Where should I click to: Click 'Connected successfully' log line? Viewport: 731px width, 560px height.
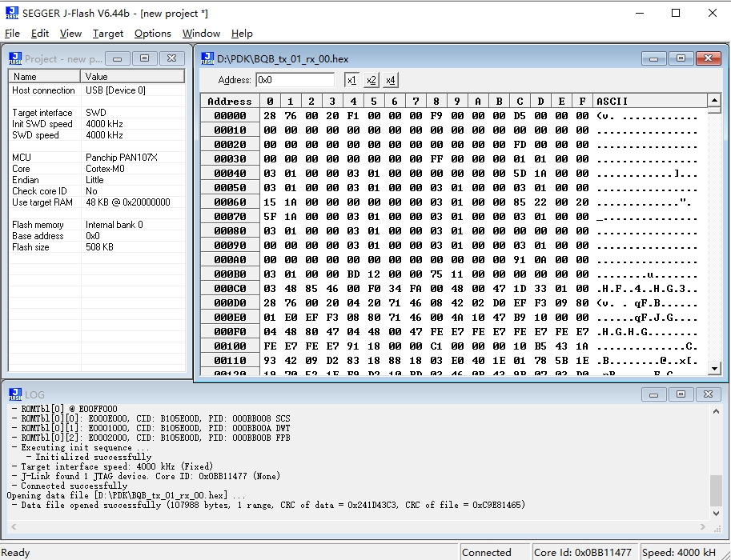70,486
